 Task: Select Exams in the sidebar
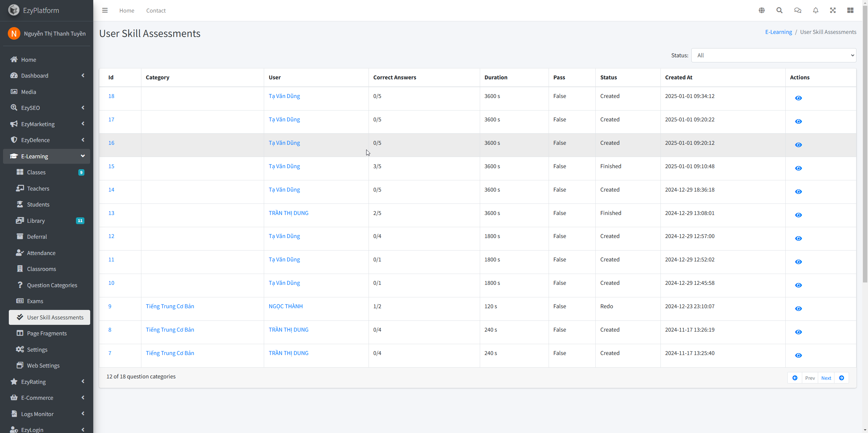click(35, 301)
